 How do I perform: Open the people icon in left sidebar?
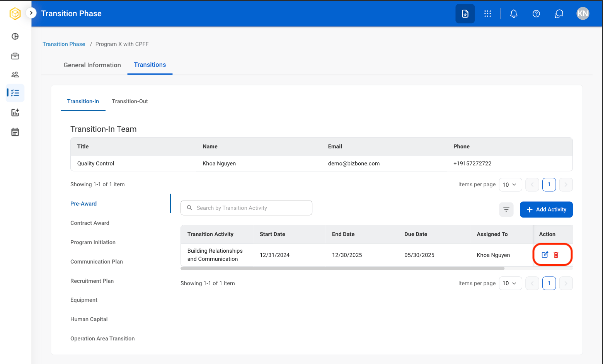pyautogui.click(x=15, y=75)
